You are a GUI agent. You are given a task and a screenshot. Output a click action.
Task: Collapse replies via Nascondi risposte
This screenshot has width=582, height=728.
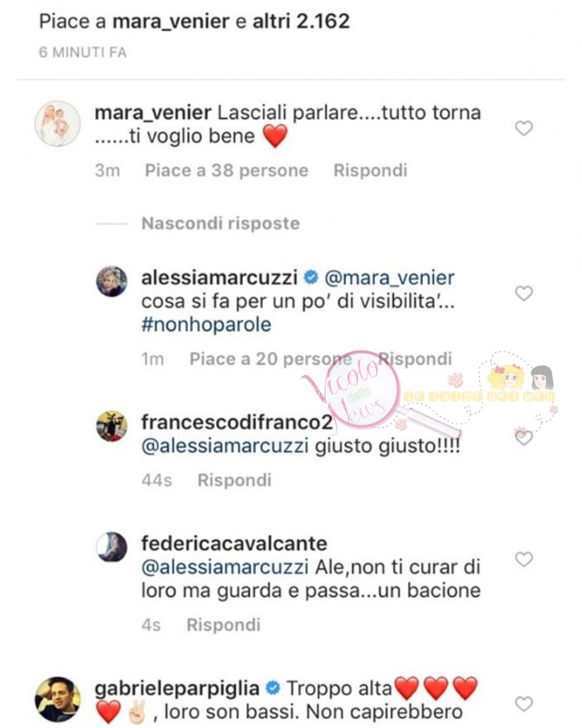[x=220, y=223]
